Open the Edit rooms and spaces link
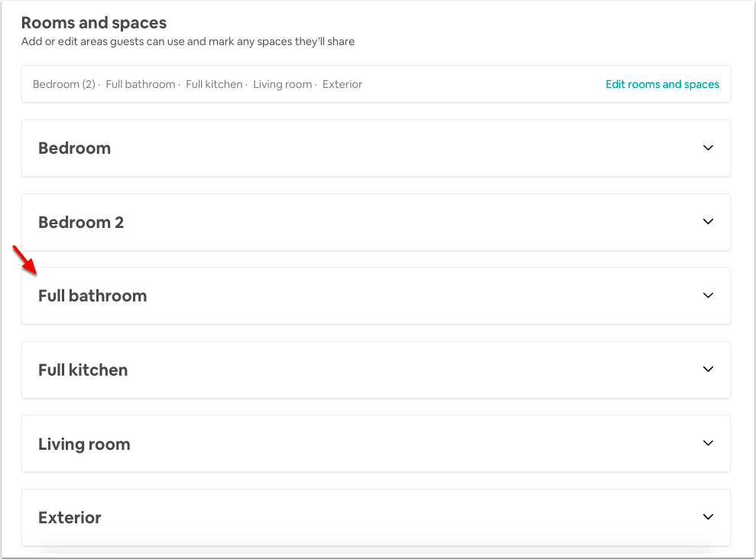This screenshot has height=560, width=756. click(x=662, y=84)
